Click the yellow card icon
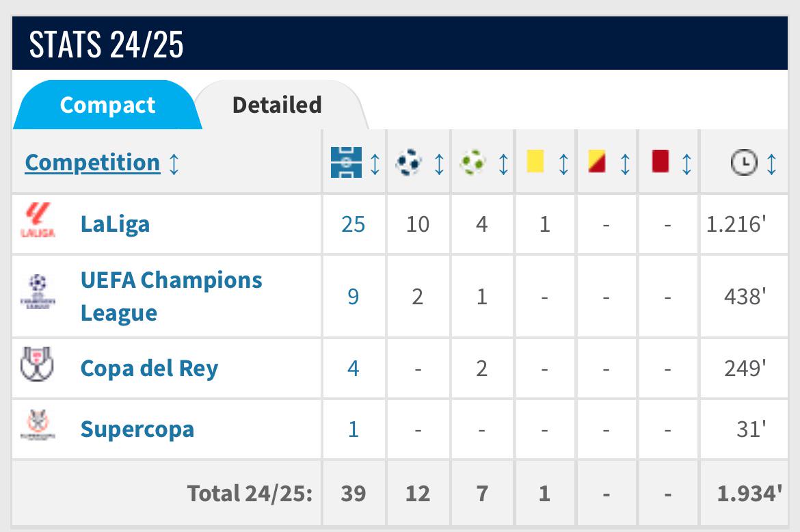Viewport: 800px width, 532px height. tap(535, 161)
